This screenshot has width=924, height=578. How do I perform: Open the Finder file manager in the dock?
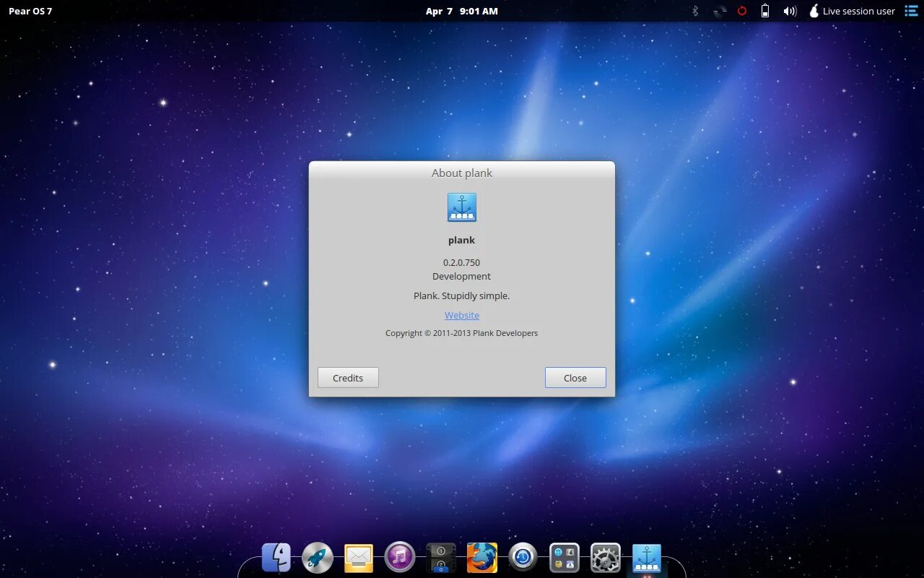(276, 558)
